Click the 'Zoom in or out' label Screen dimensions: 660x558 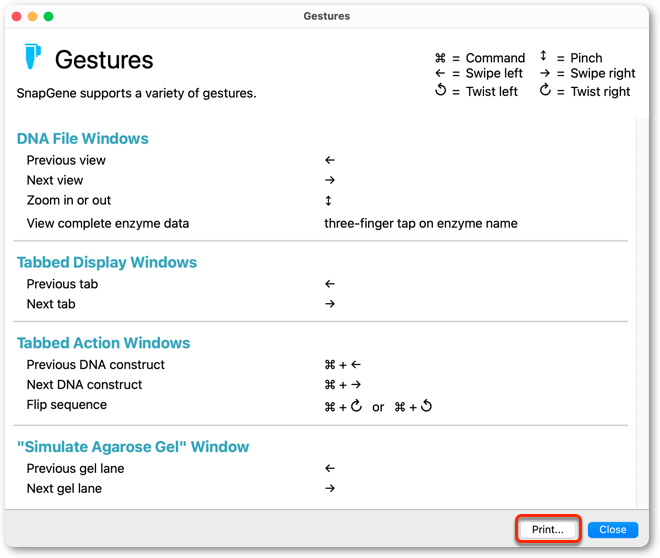pos(69,200)
